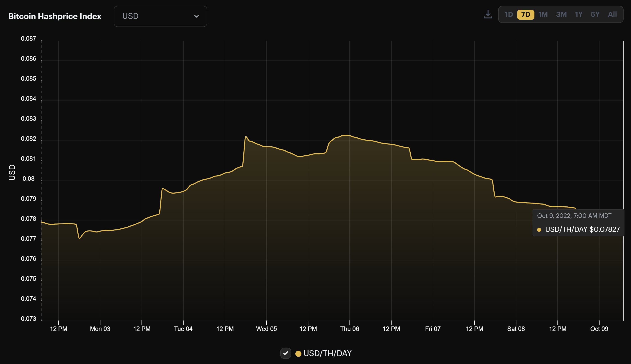Click the Thu 06 x-axis label
The image size is (631, 364).
tap(350, 329)
